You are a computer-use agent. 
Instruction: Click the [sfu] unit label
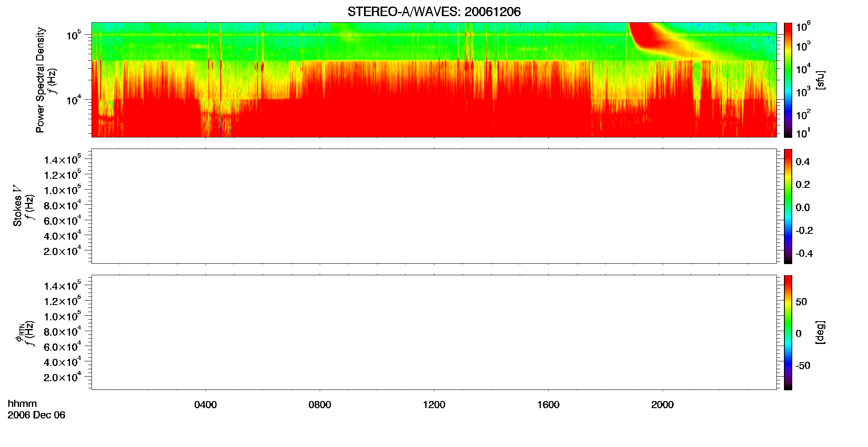820,80
